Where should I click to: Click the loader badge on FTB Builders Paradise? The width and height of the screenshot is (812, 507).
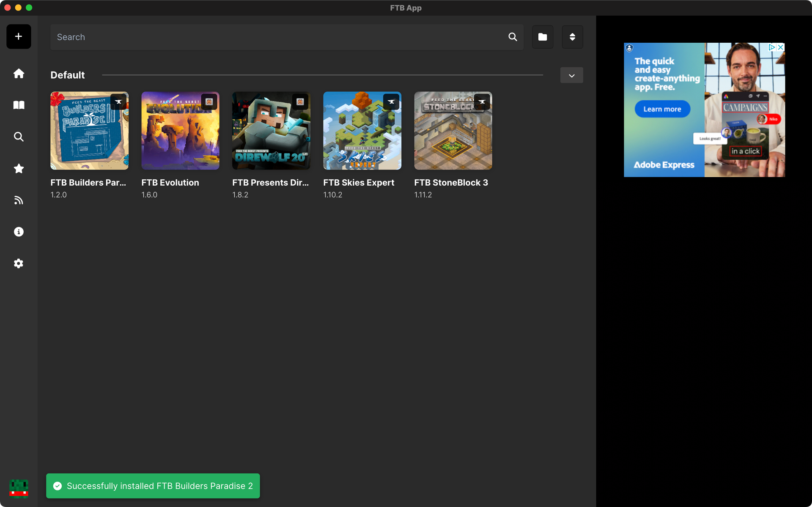click(x=118, y=101)
